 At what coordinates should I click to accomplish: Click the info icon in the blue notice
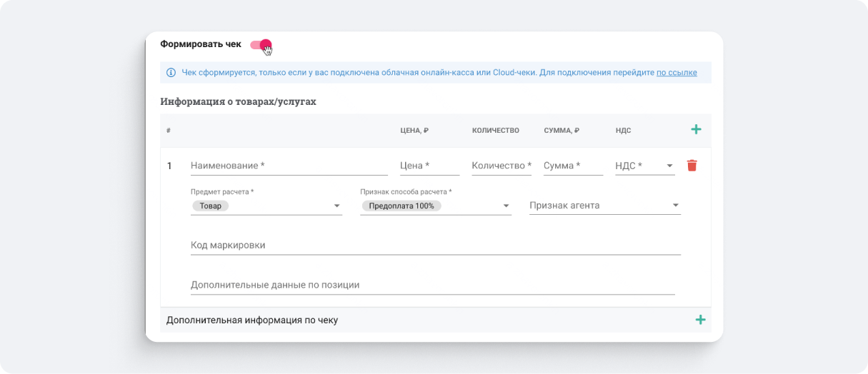click(171, 72)
